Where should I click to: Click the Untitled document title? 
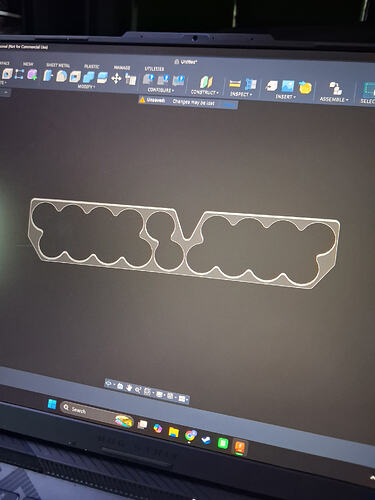189,62
